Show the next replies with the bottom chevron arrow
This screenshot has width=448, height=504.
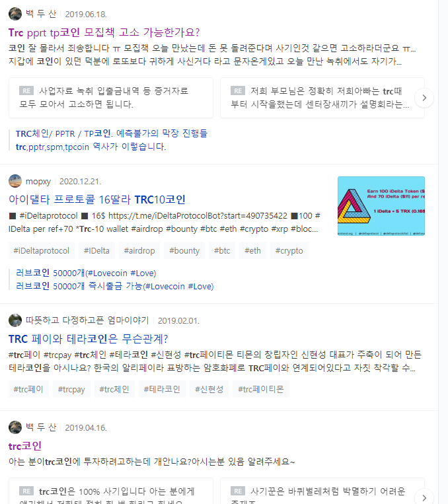pyautogui.click(x=424, y=497)
